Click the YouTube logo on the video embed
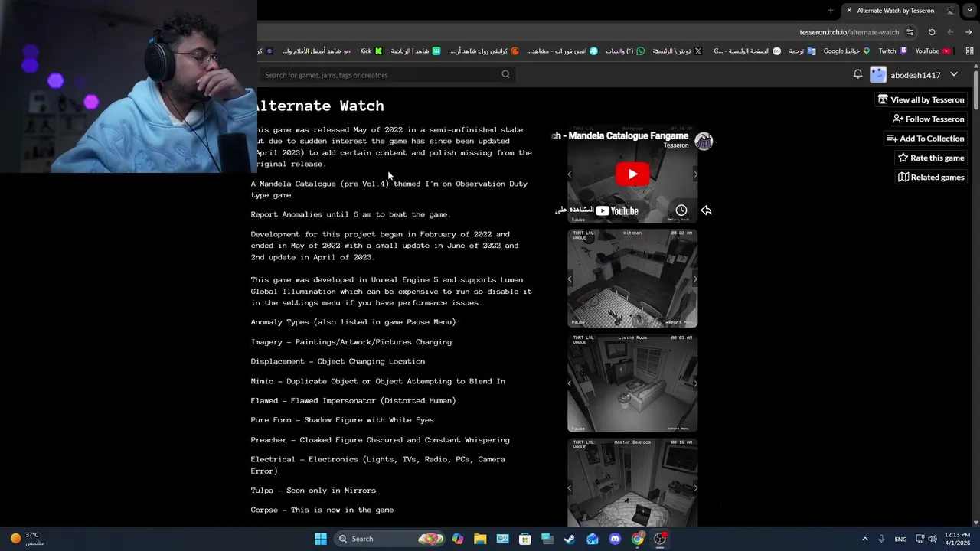The image size is (980, 551). (617, 211)
